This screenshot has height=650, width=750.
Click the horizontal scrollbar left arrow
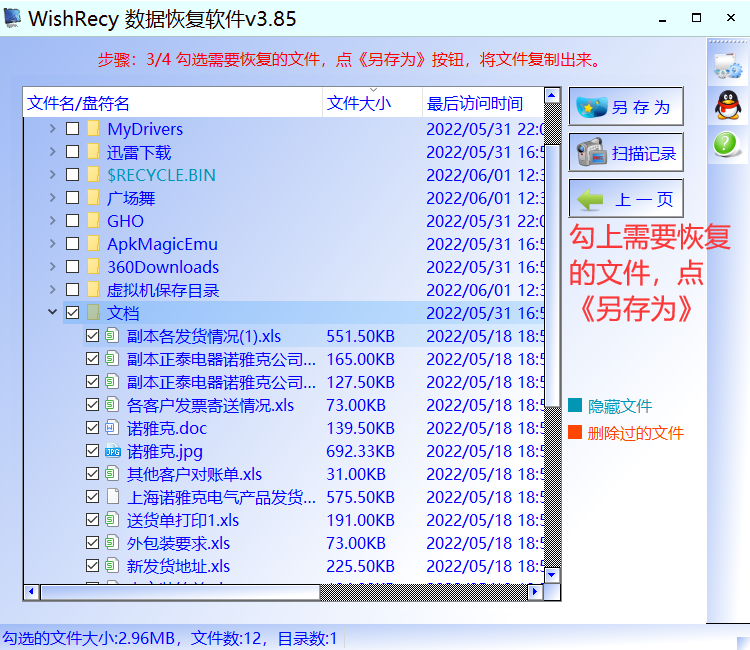click(x=32, y=592)
